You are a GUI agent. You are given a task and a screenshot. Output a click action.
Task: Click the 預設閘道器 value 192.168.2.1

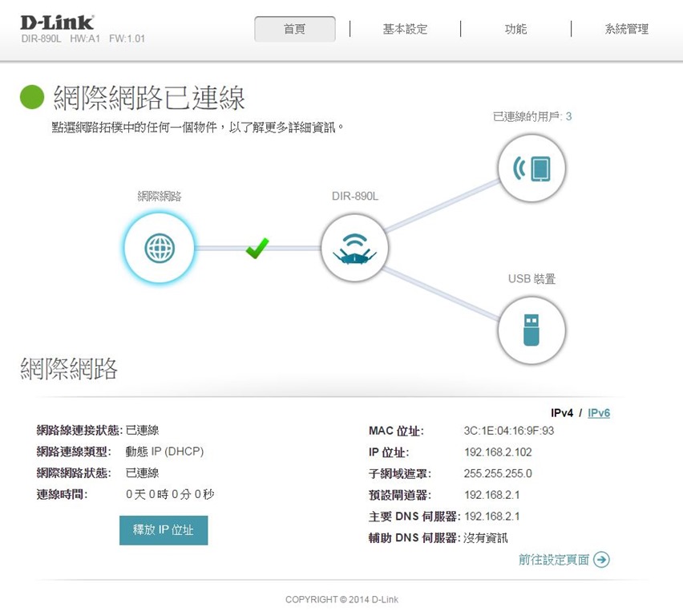(491, 495)
